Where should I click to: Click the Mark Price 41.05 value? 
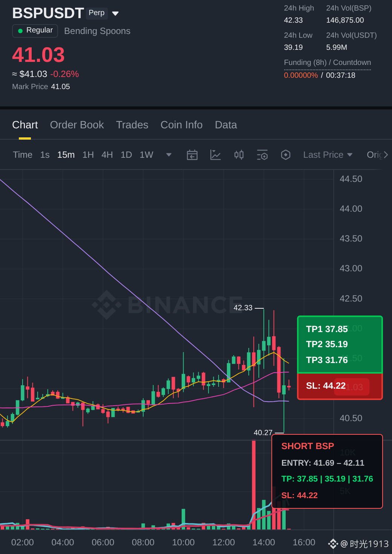(60, 86)
